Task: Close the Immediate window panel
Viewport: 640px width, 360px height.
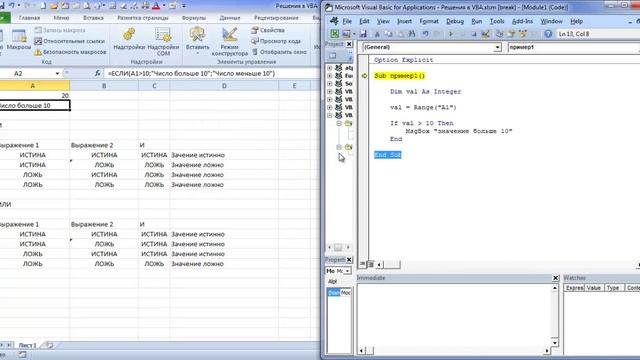Action: (556, 278)
